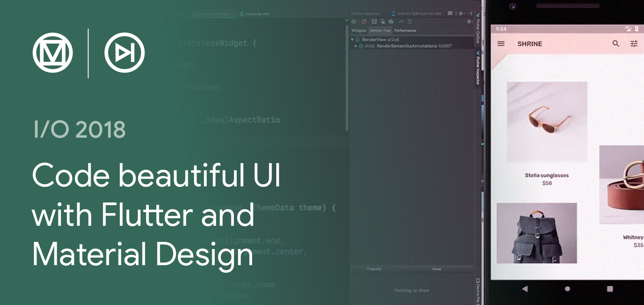
Task: Click the $58 price label
Action: [x=547, y=183]
